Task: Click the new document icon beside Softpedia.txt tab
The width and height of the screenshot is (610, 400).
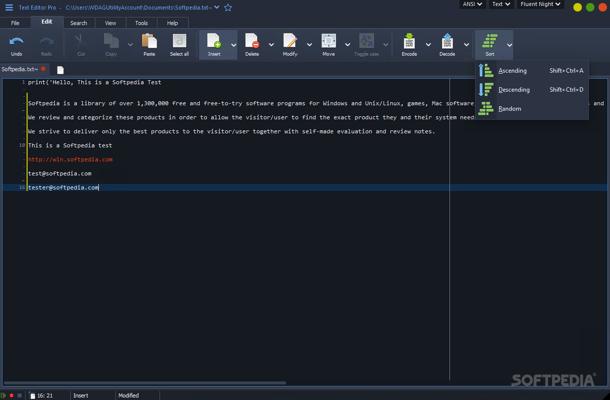Action: (60, 70)
